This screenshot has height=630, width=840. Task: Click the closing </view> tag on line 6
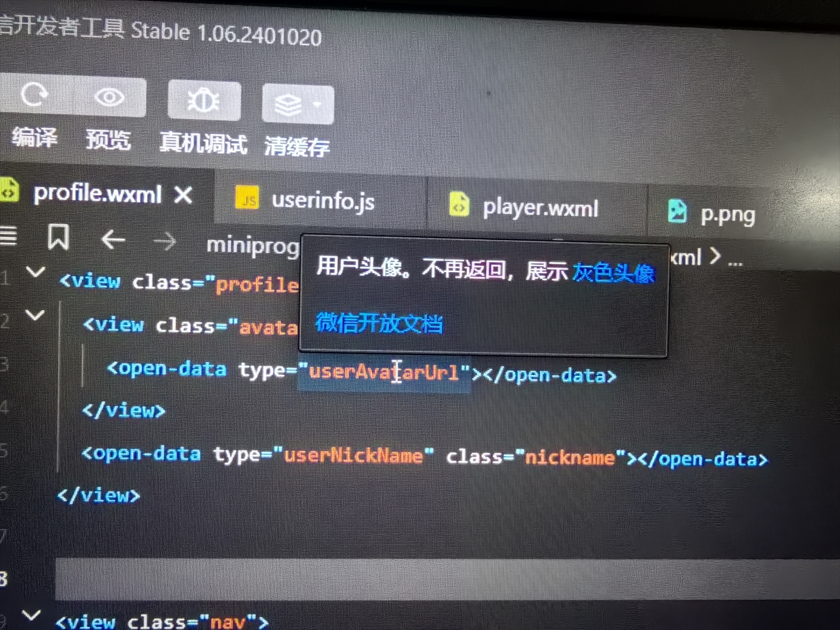tap(99, 495)
